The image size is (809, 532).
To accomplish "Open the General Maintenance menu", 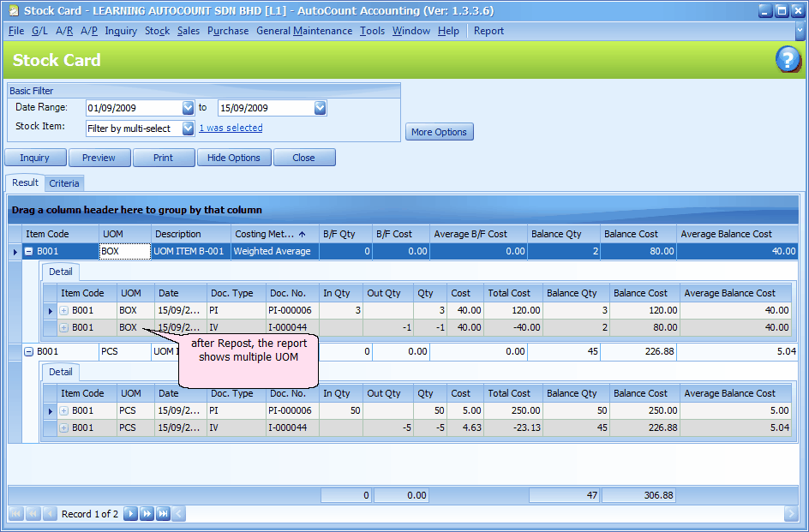I will (x=304, y=31).
